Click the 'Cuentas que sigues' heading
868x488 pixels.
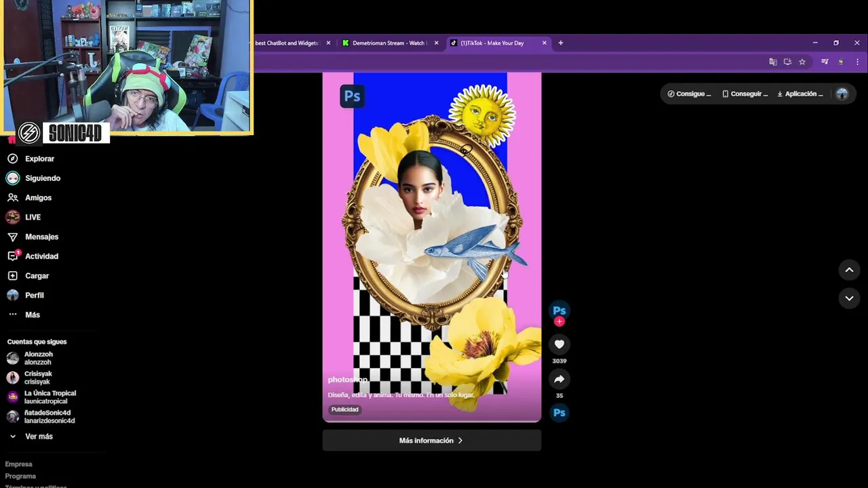[37, 342]
